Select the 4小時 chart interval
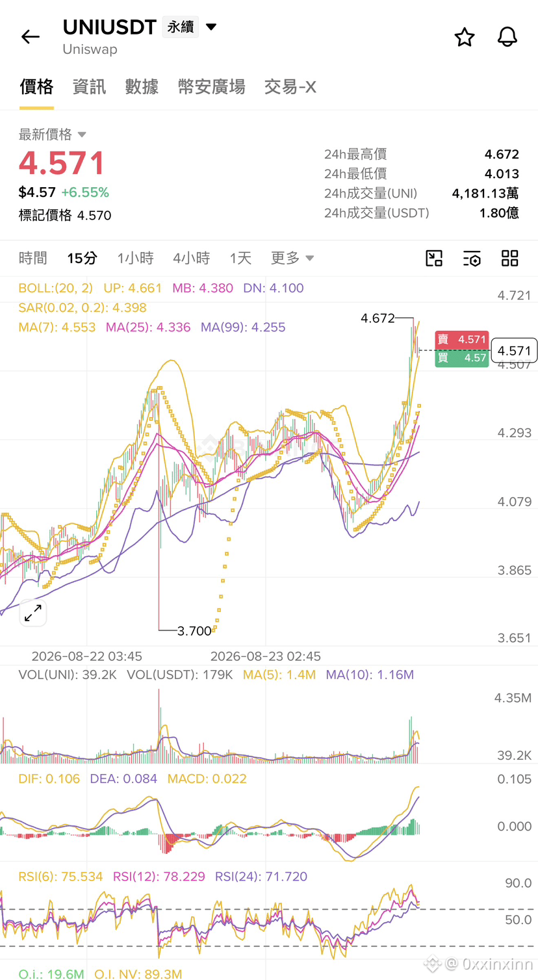This screenshot has width=538, height=980. pyautogui.click(x=192, y=258)
